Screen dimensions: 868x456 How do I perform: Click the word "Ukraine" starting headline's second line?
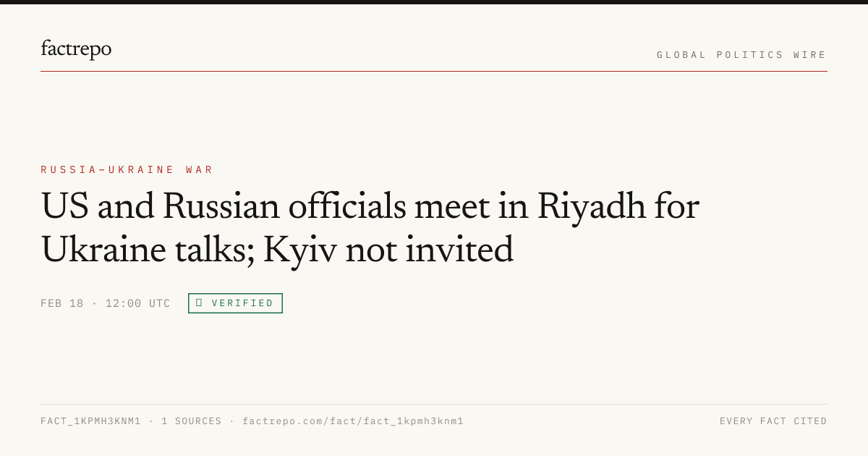click(103, 250)
